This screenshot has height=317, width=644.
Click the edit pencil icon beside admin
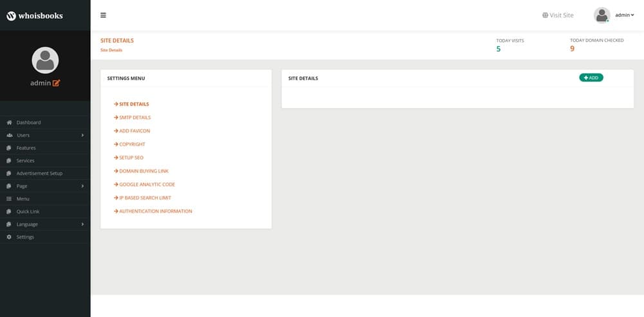pos(56,83)
